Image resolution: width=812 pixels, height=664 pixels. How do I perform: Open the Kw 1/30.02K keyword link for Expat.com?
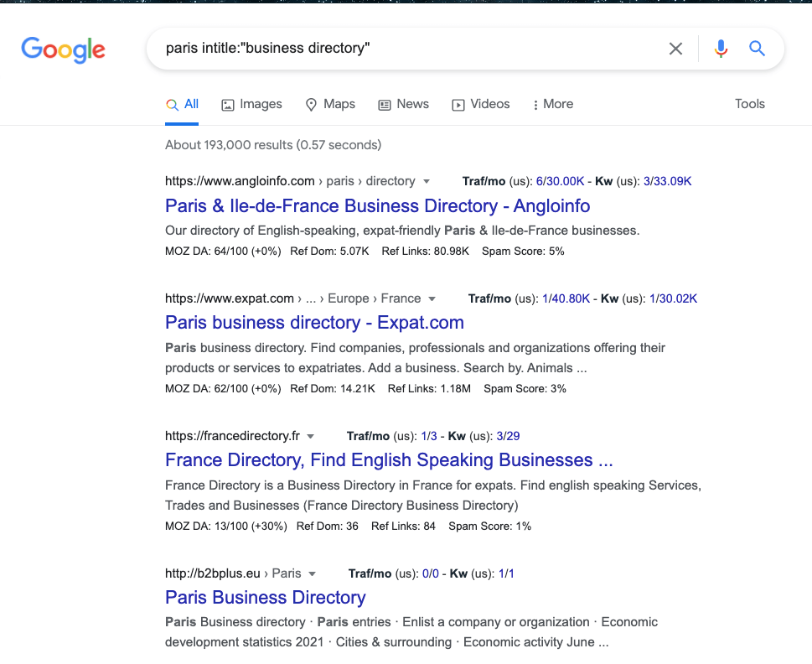[673, 298]
